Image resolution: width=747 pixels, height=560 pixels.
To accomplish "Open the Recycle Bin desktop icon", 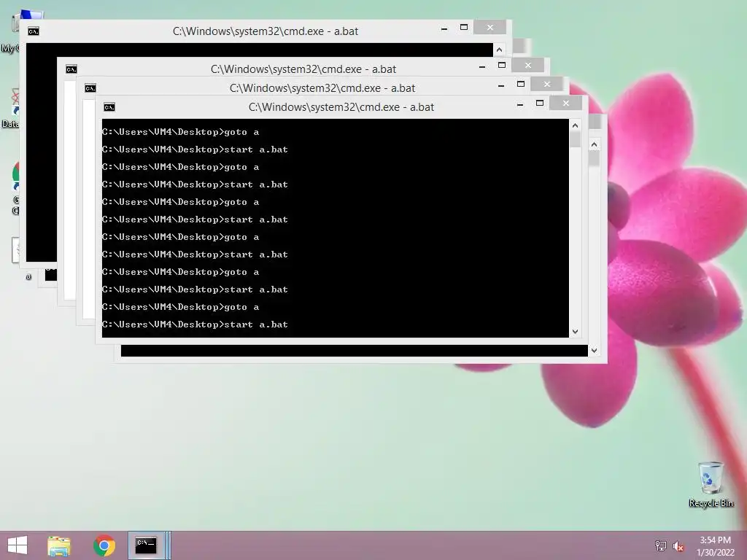I will (711, 484).
